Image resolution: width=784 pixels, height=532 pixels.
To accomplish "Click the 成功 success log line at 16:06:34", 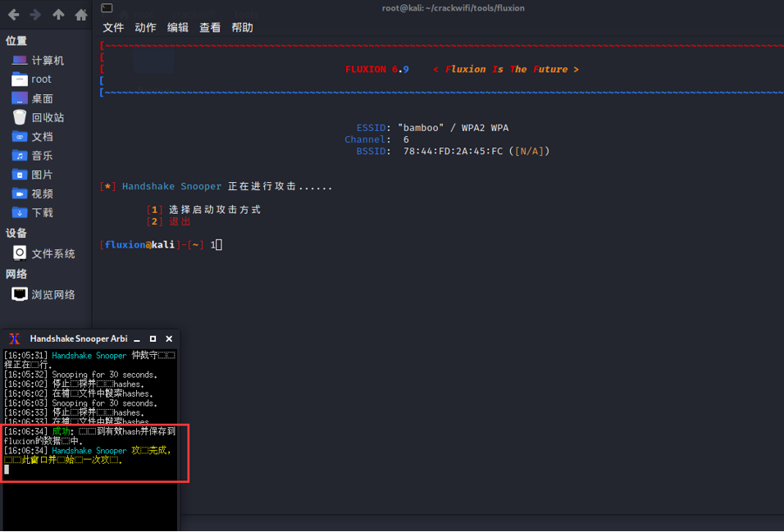I will [89, 436].
